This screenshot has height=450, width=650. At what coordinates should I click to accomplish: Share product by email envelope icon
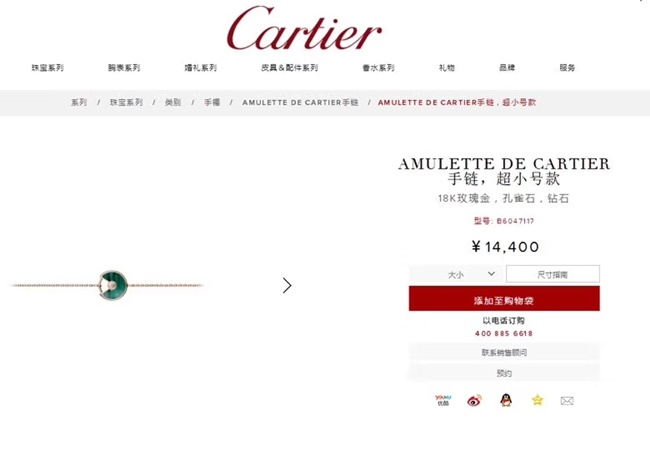[567, 401]
